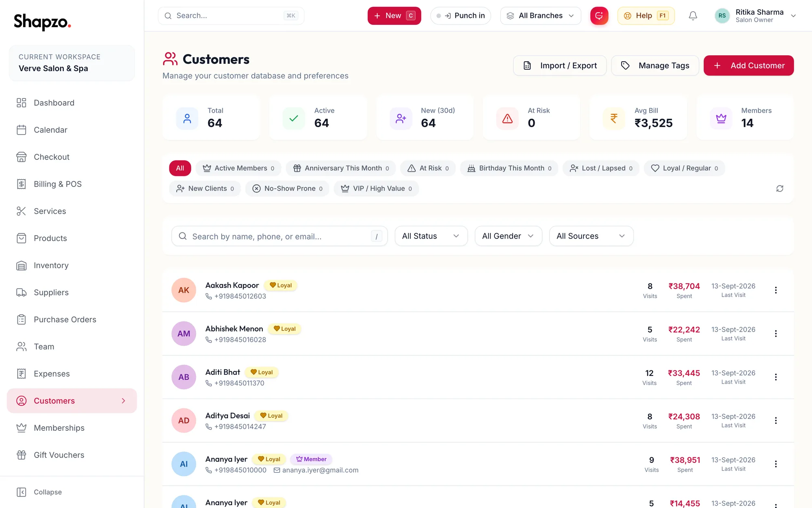Open the All Branches selector

540,16
